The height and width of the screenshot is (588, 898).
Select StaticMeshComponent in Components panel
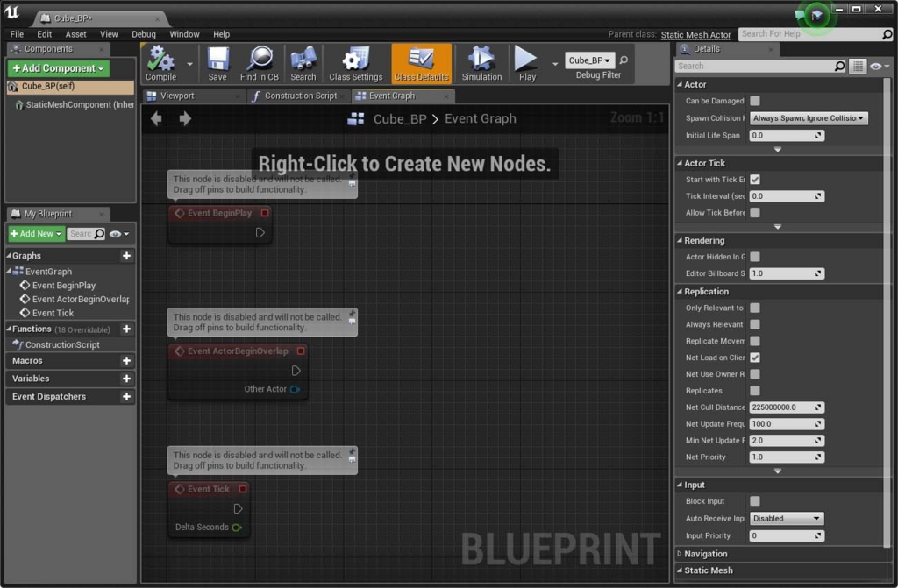(74, 105)
